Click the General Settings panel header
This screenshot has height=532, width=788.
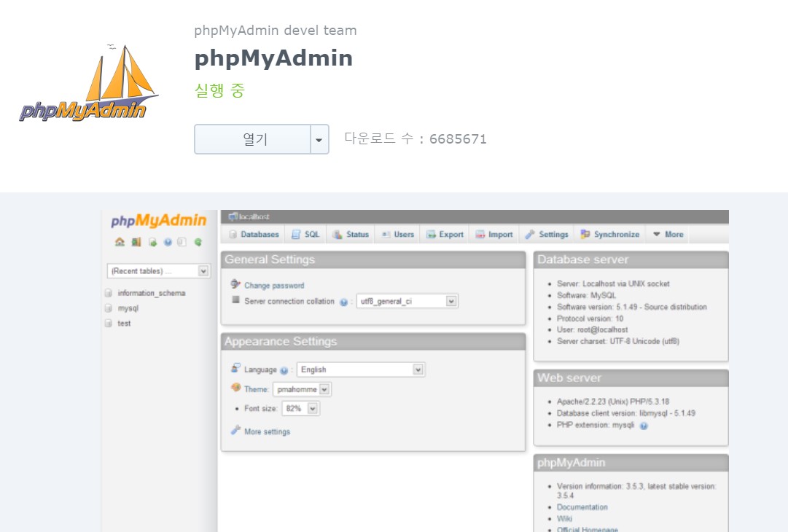(x=373, y=259)
